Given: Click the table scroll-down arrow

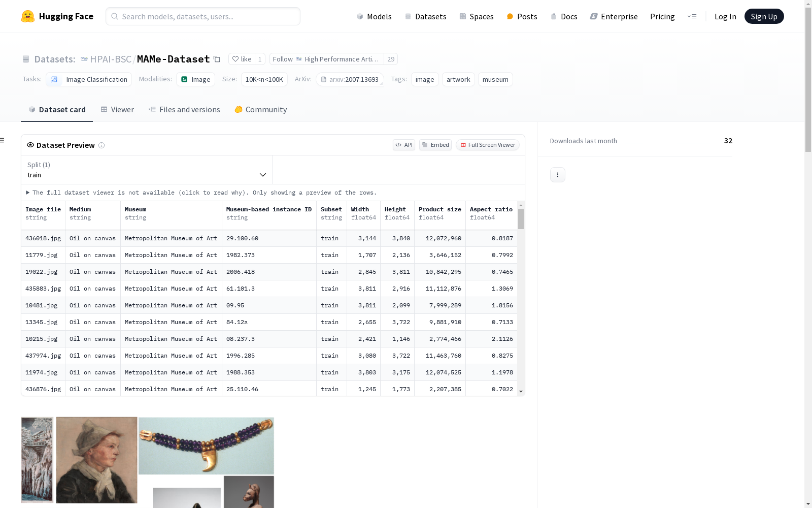Looking at the screenshot, I should coord(521,392).
